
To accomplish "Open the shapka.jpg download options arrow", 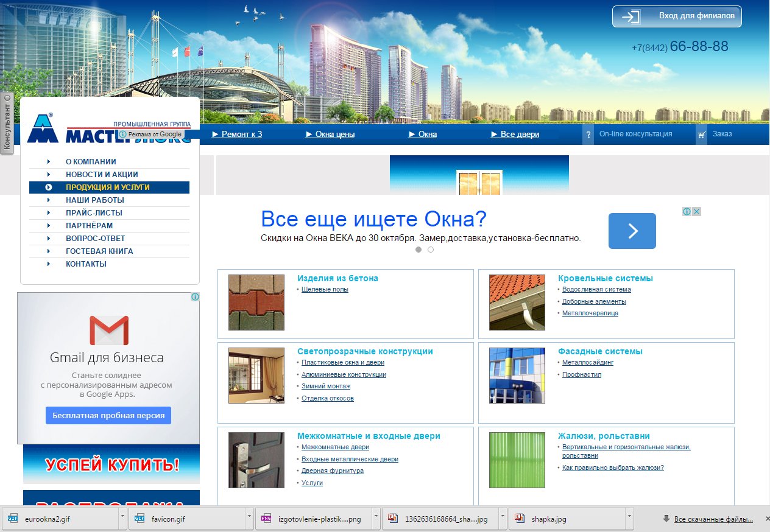I will (629, 519).
